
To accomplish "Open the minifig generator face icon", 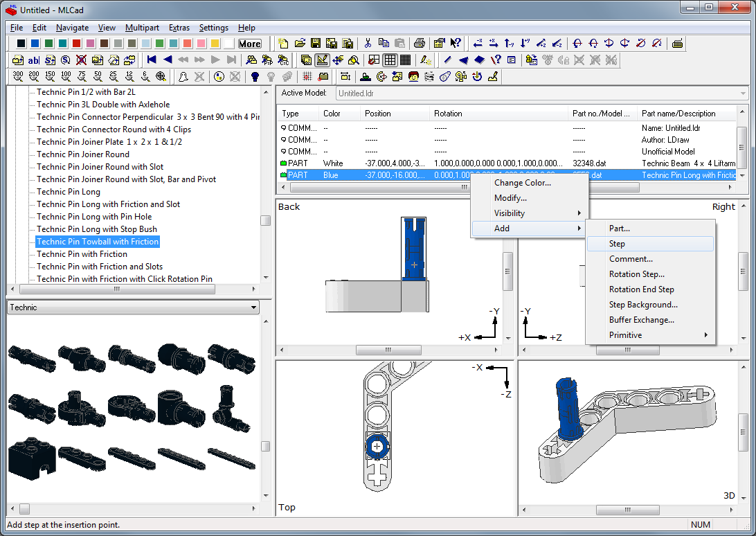I will pos(413,76).
